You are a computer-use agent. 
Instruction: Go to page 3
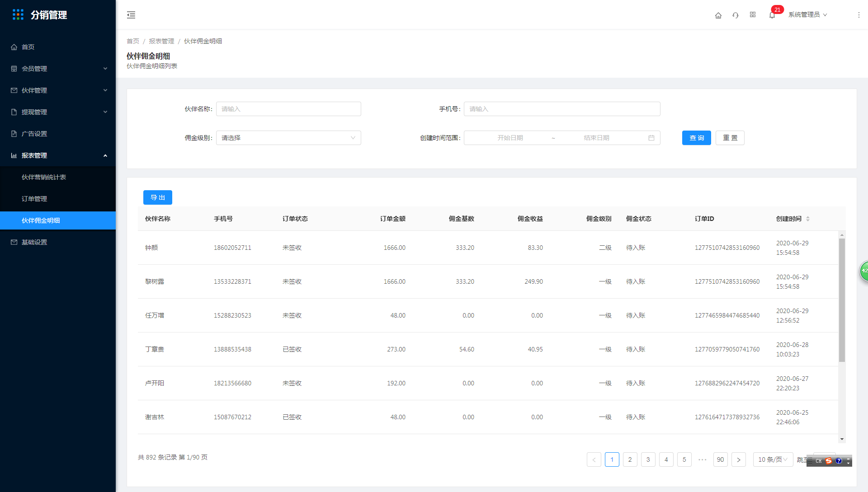point(648,459)
